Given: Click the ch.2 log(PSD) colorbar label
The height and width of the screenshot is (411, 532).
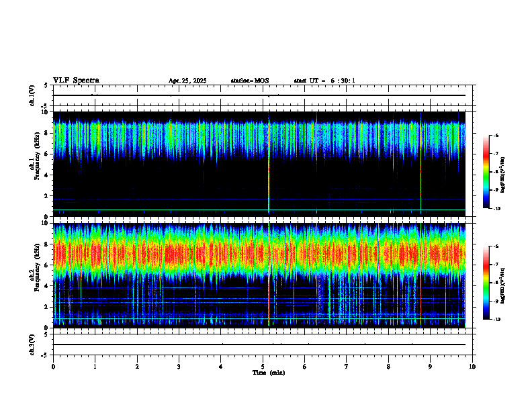Looking at the screenshot, I should 503,285.
